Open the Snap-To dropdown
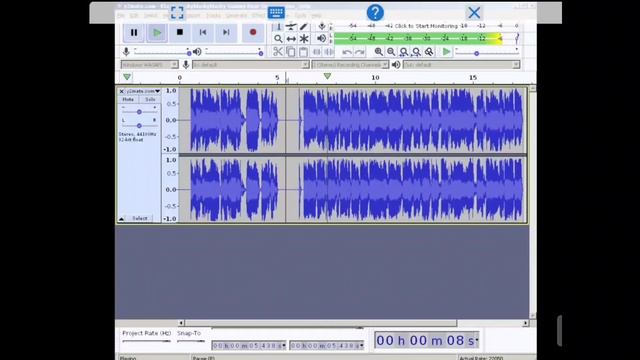The image size is (640, 360). tap(191, 341)
